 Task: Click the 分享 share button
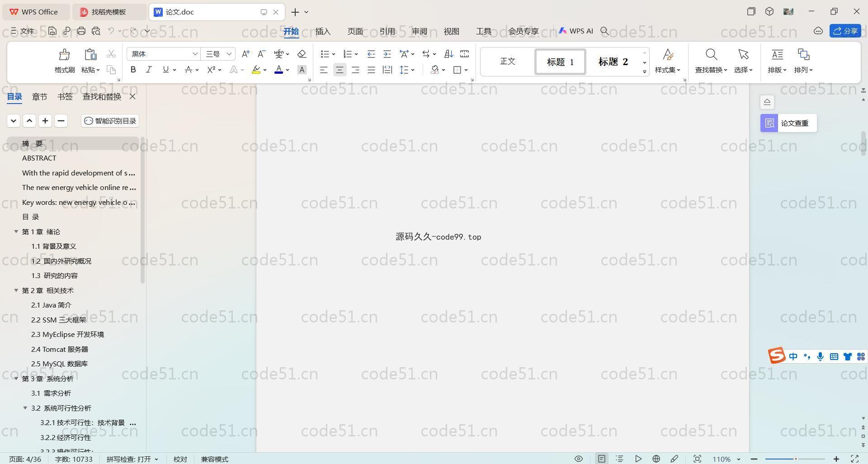(x=845, y=31)
